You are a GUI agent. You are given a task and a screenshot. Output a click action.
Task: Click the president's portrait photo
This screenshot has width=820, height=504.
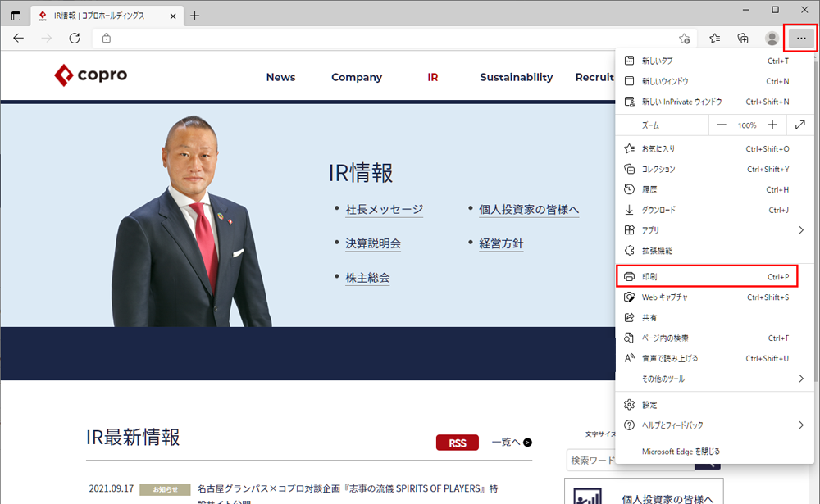(x=191, y=221)
